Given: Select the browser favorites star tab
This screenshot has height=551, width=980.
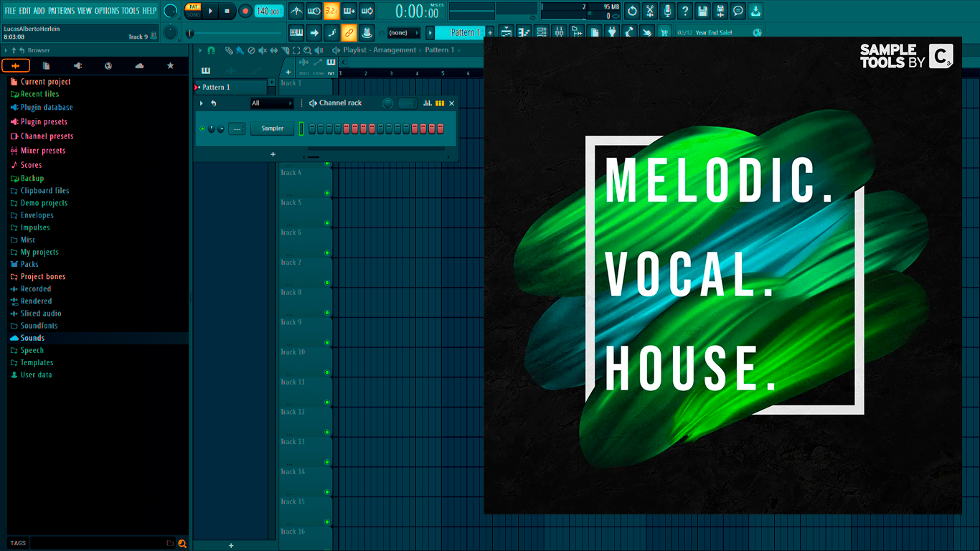Looking at the screenshot, I should pyautogui.click(x=170, y=66).
